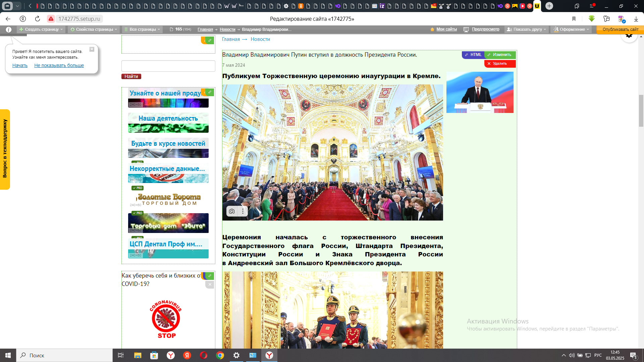Viewport: 644px width, 362px height.
Task: Expand the Показать другу dropdown
Action: click(526, 29)
